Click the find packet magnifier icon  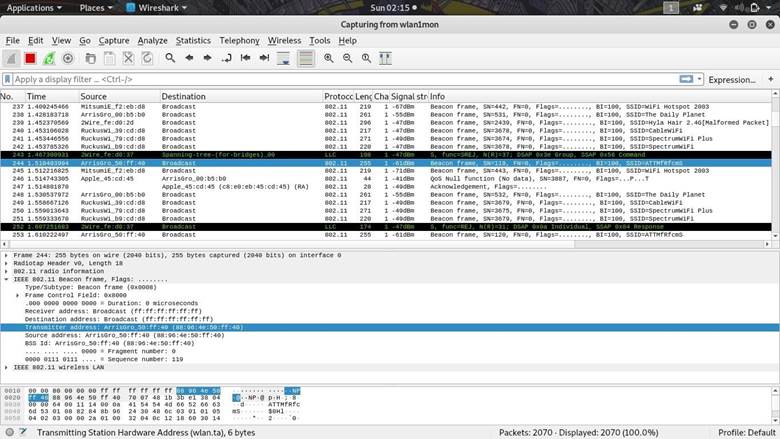[170, 59]
